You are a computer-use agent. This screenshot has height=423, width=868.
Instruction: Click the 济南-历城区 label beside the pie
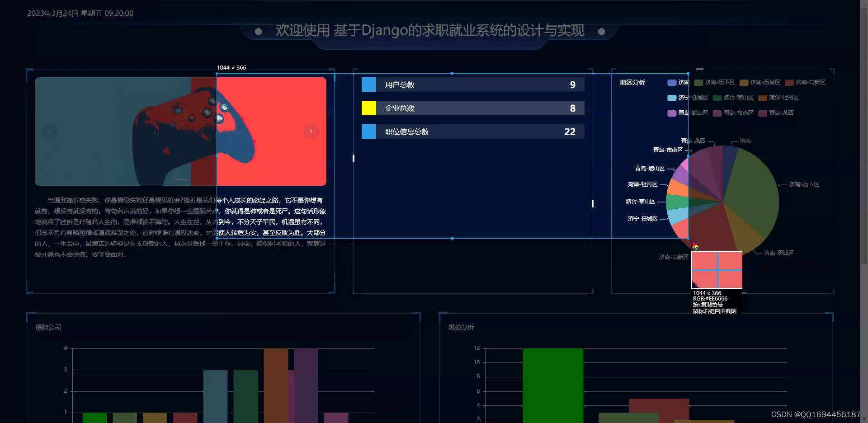click(x=778, y=253)
